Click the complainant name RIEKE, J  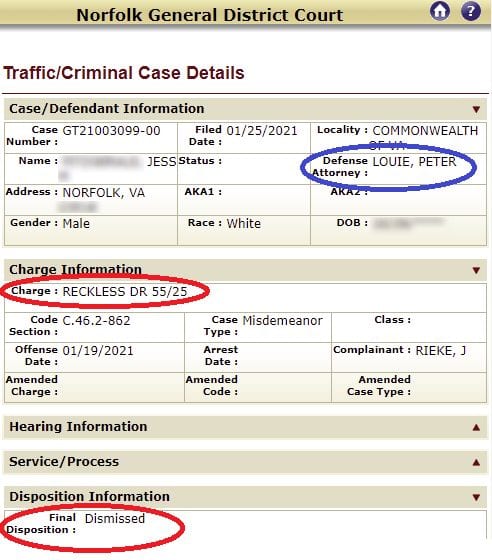(441, 351)
